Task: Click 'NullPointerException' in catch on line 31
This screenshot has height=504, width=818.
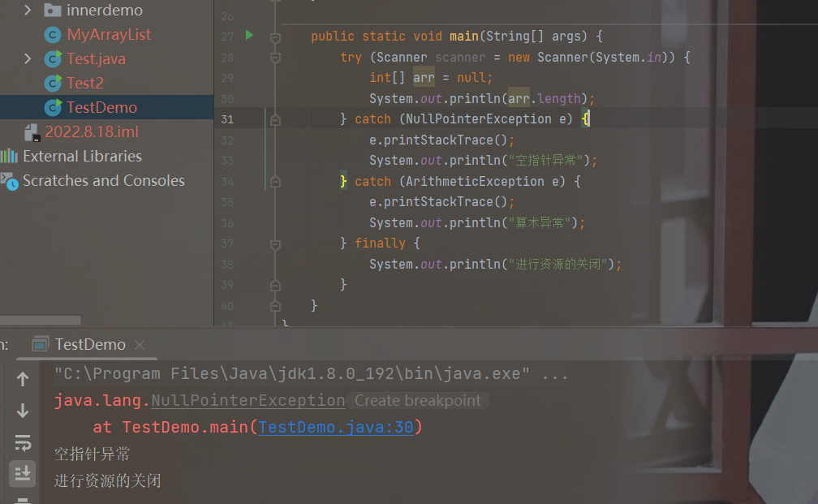Action: [x=479, y=119]
